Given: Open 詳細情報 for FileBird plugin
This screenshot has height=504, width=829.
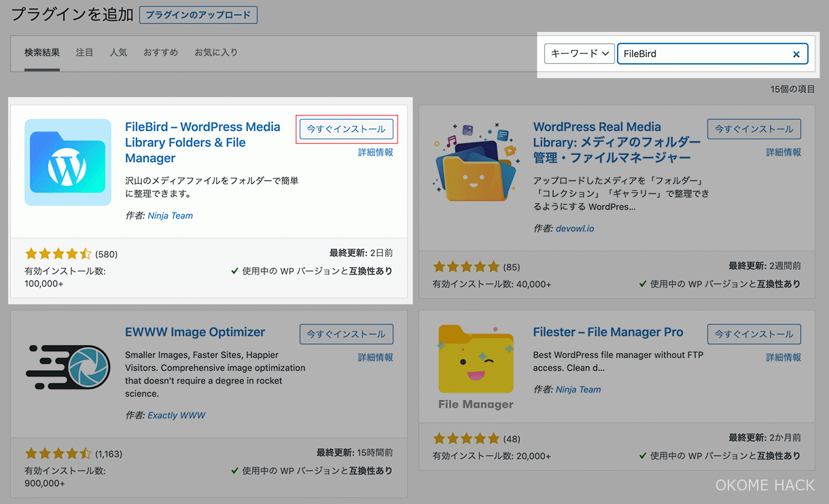Looking at the screenshot, I should pyautogui.click(x=375, y=153).
